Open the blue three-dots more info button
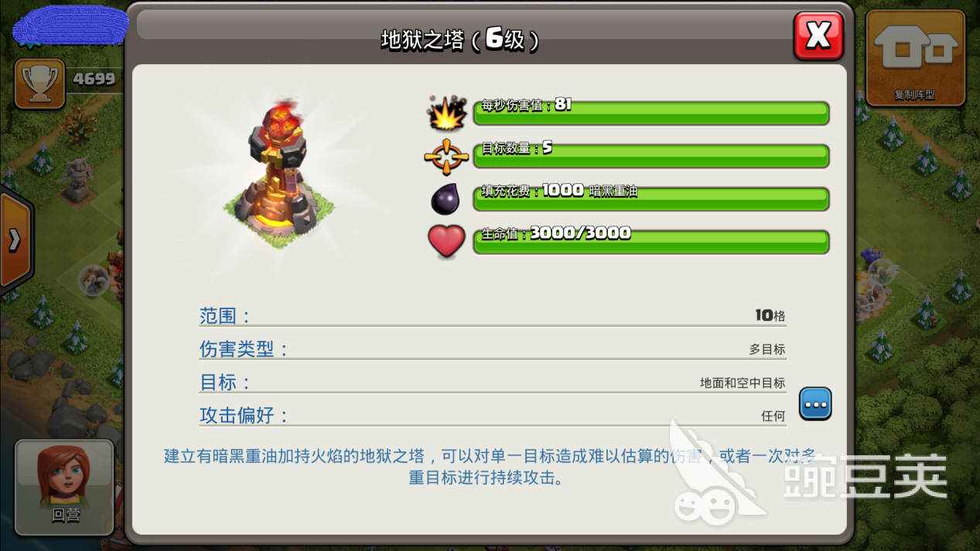This screenshot has width=980, height=551. coord(816,403)
